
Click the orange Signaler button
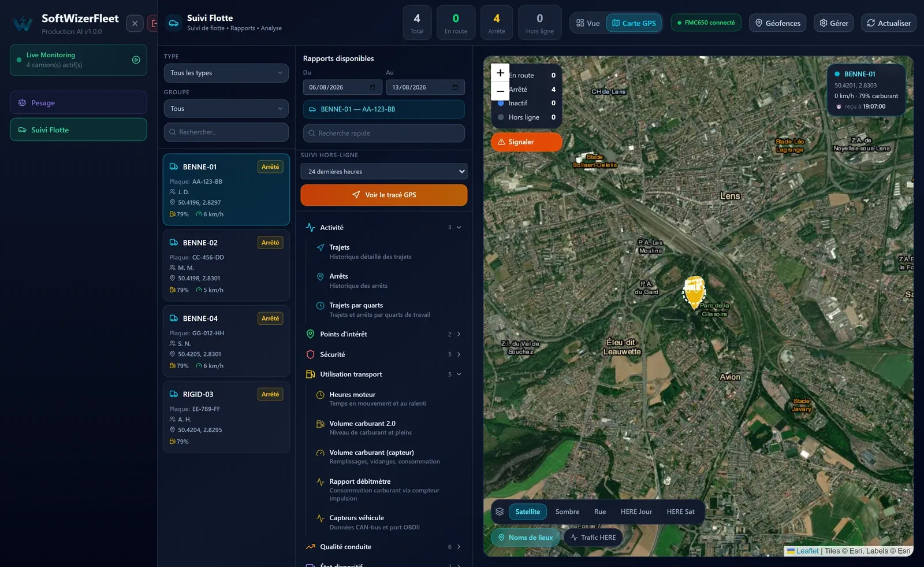(526, 142)
